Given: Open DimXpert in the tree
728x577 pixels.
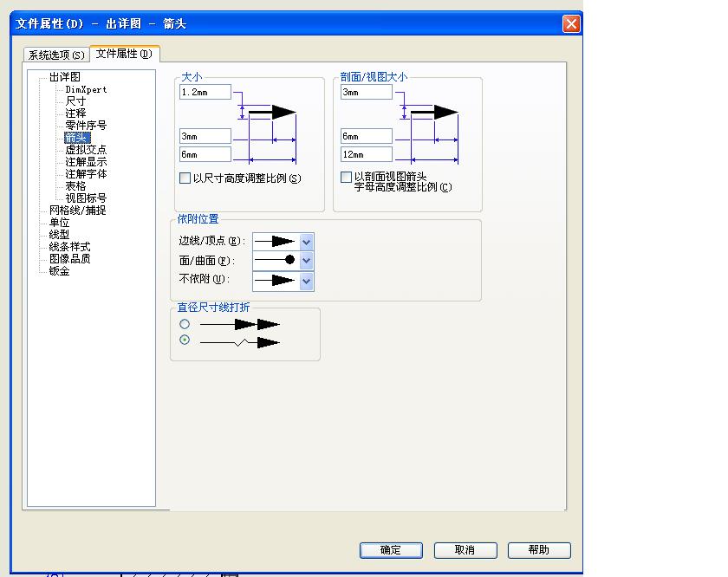Looking at the screenshot, I should point(86,89).
